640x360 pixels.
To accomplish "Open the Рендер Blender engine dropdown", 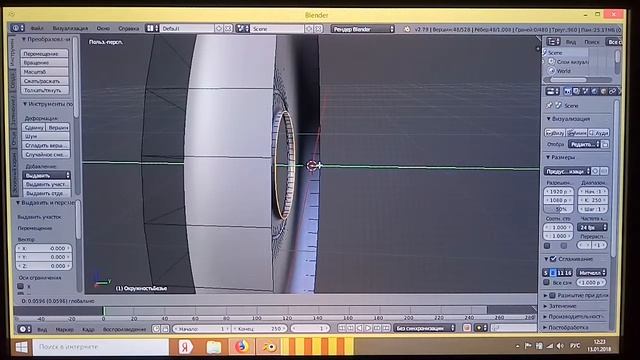I will (x=362, y=29).
